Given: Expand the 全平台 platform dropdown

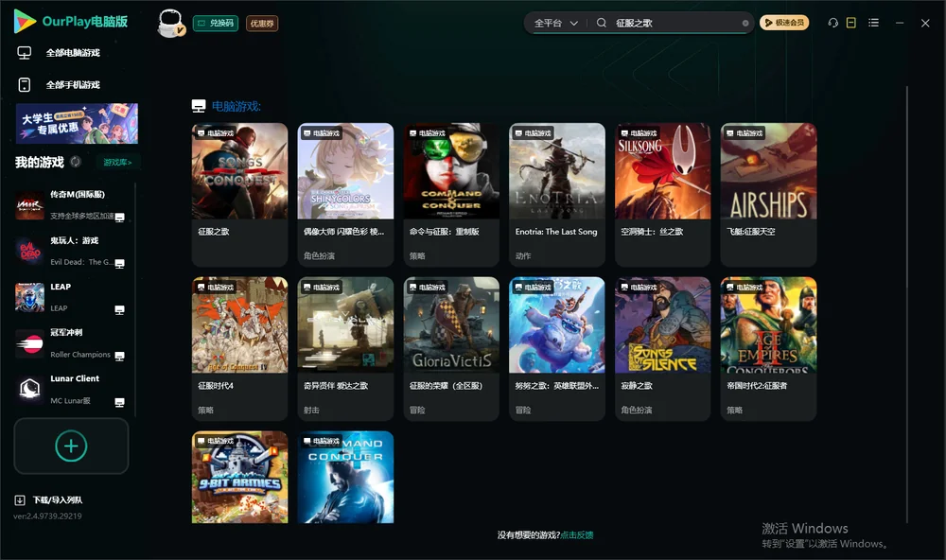Looking at the screenshot, I should click(555, 23).
